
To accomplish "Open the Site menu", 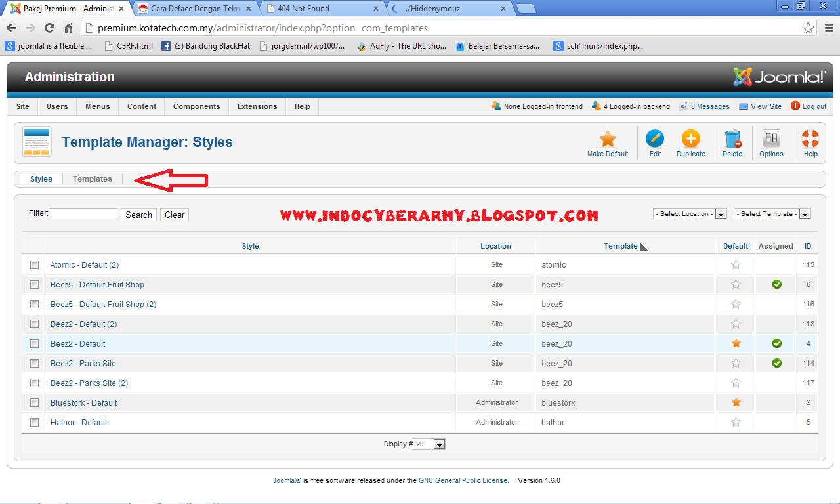I will click(23, 106).
